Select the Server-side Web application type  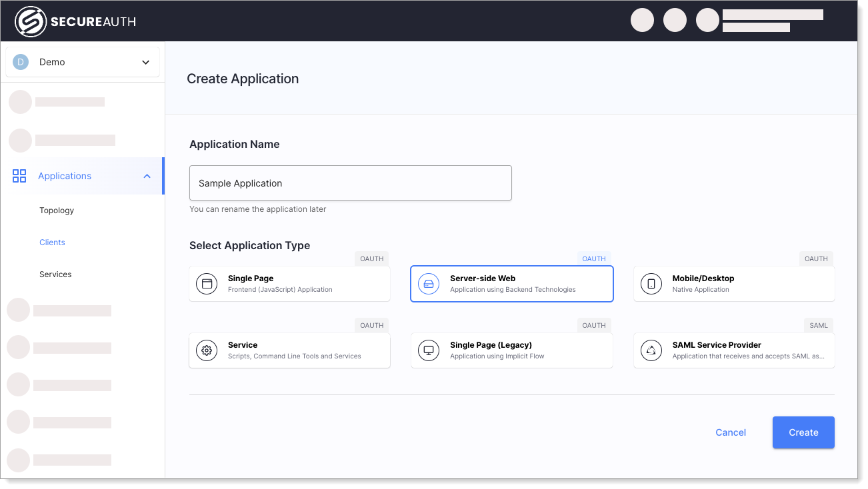pyautogui.click(x=511, y=284)
